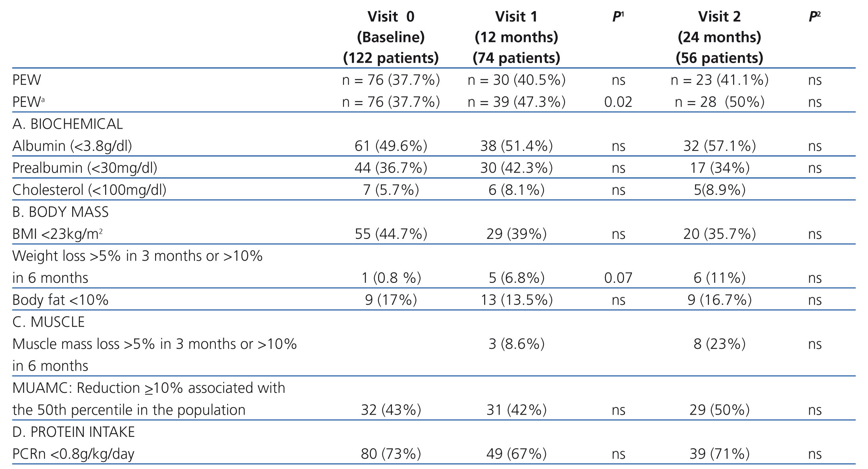Click the baseline MUAMC value 32 (43%)

tap(391, 410)
